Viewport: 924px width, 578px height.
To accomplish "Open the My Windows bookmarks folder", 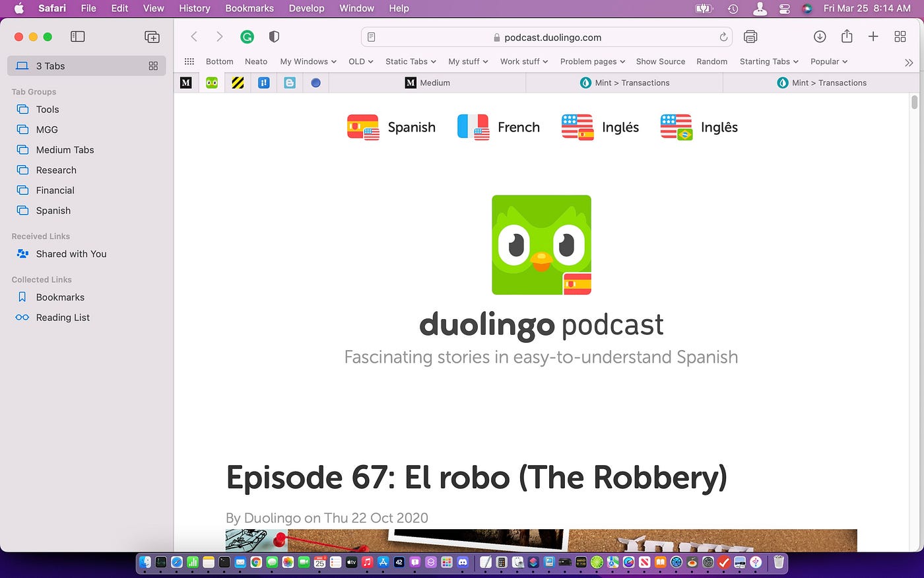I will 308,61.
